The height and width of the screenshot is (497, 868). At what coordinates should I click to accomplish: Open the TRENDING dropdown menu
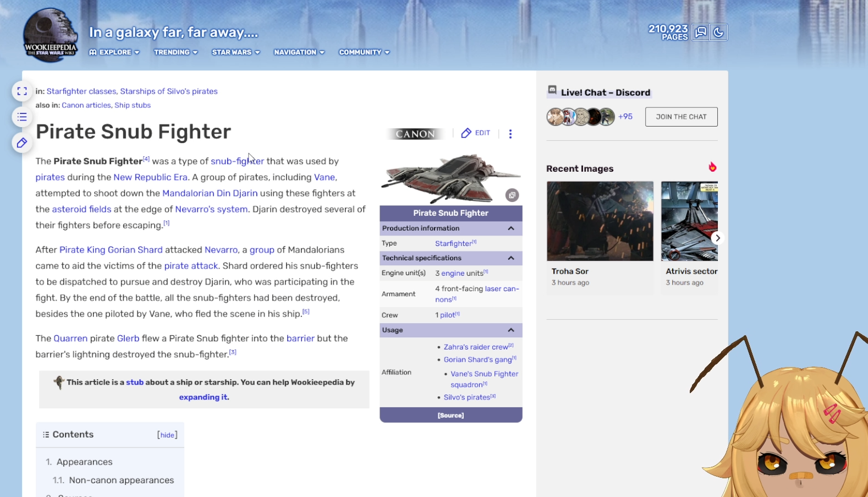(176, 52)
